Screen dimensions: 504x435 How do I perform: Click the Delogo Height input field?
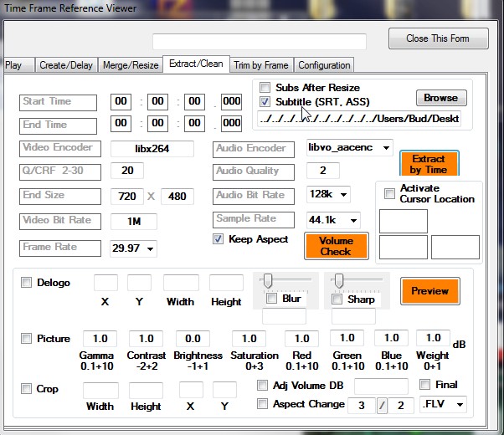[226, 283]
